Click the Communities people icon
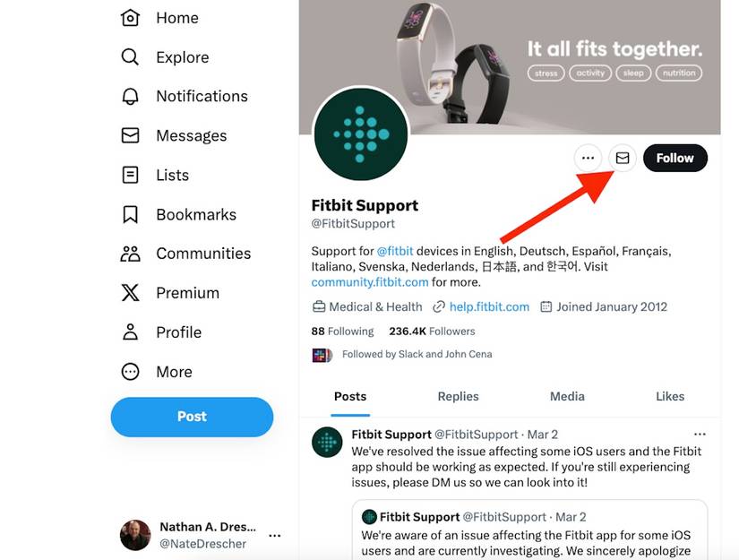The image size is (739, 560). 130,254
